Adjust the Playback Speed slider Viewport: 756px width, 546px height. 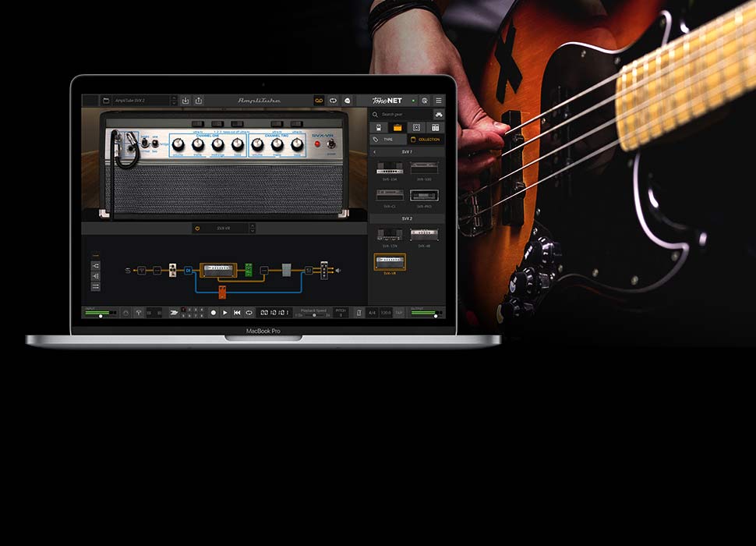[x=314, y=314]
